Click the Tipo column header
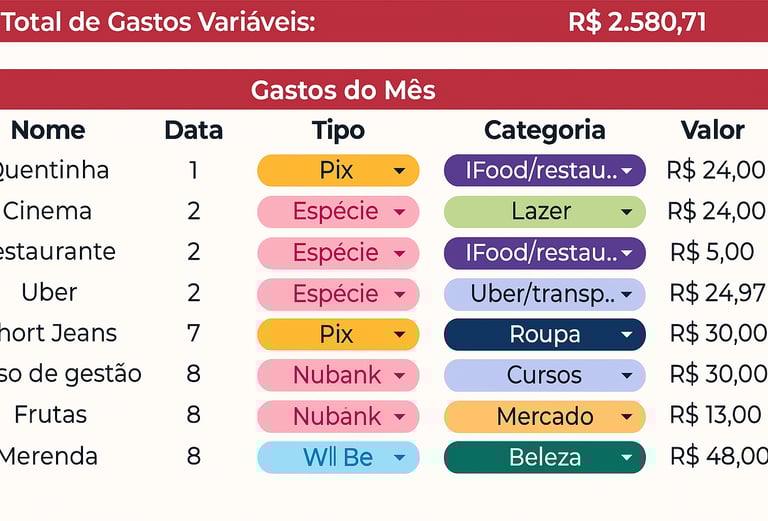 pyautogui.click(x=338, y=130)
